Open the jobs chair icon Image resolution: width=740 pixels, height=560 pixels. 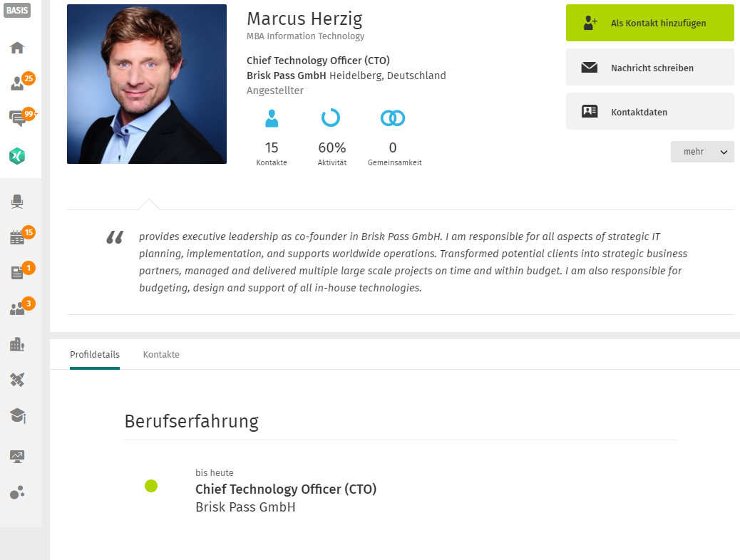17,202
